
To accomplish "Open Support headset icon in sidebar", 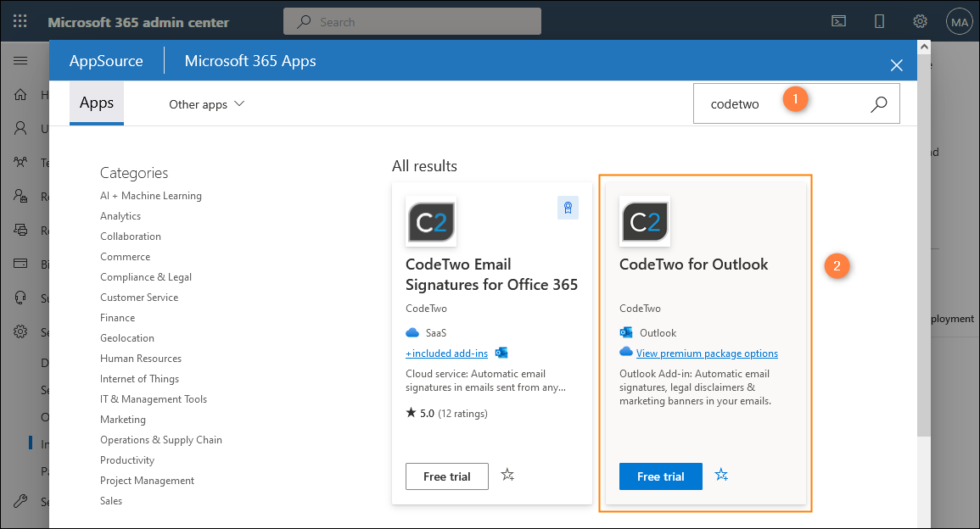I will click(x=20, y=298).
